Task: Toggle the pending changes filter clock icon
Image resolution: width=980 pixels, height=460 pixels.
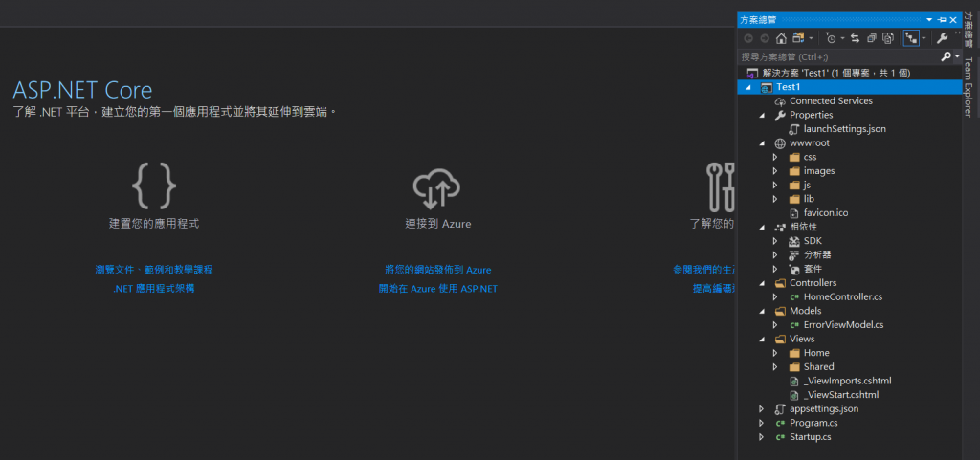Action: 831,38
